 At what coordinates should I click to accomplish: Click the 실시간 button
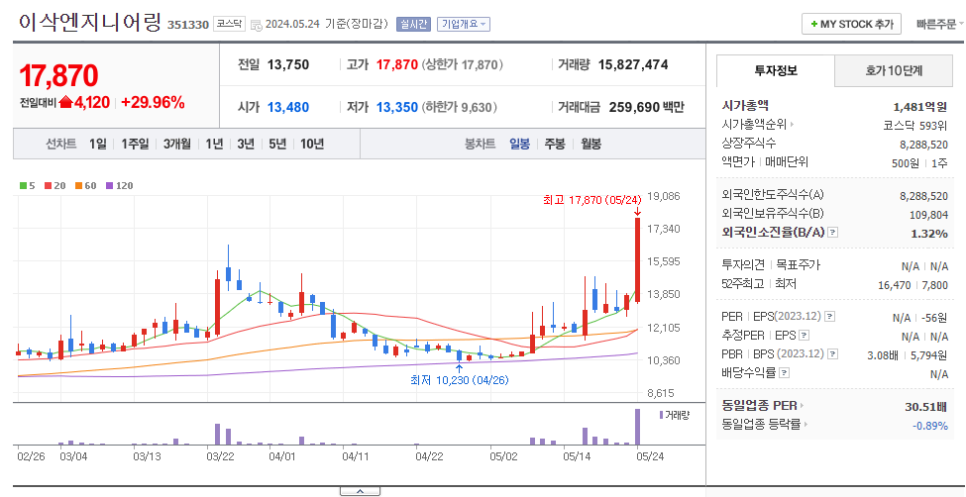tap(414, 24)
